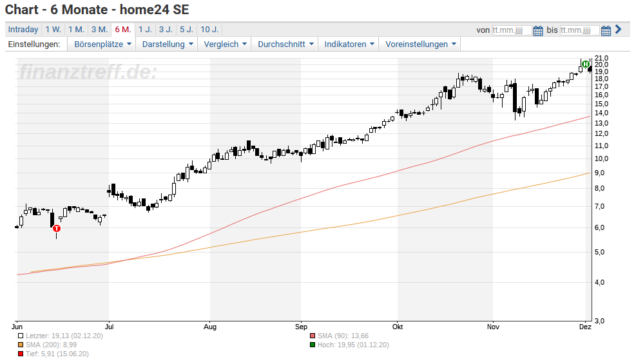This screenshot has width=636, height=364.
Task: Click the blue arrow to apply date range
Action: point(618,29)
